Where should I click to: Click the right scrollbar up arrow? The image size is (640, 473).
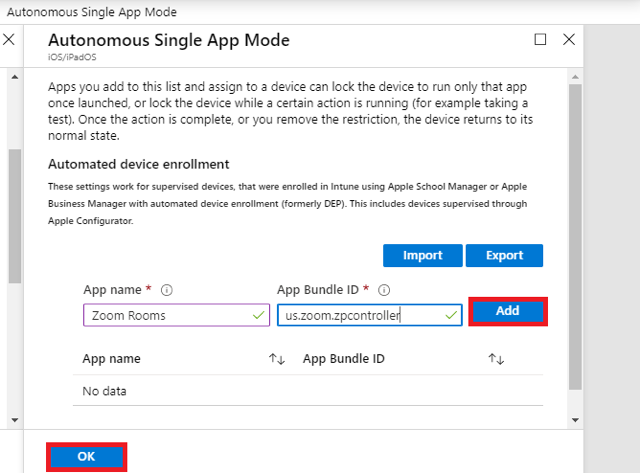[576, 77]
